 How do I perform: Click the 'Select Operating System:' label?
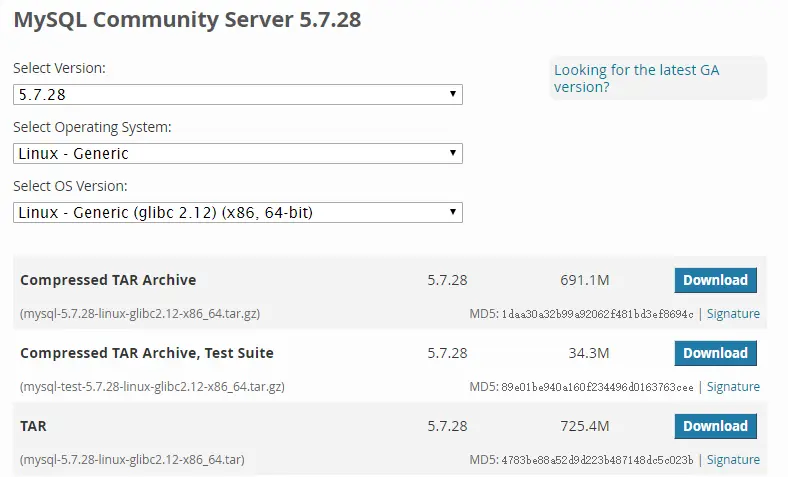(x=92, y=127)
